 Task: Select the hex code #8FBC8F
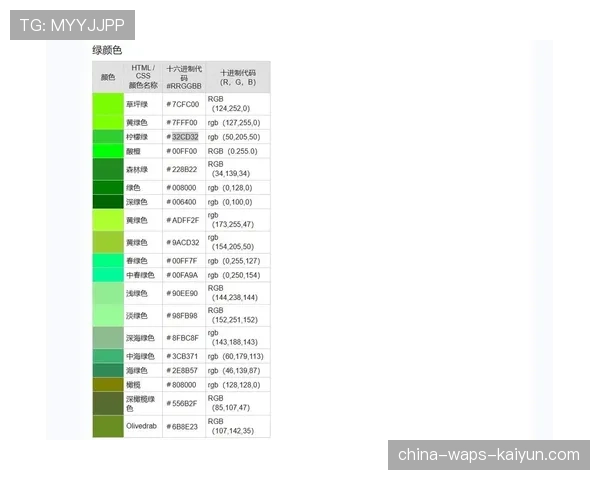coord(183,338)
